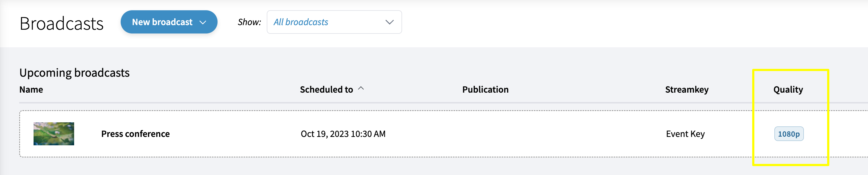This screenshot has height=175, width=868.
Task: Click the New broadcast button
Action: tap(169, 22)
